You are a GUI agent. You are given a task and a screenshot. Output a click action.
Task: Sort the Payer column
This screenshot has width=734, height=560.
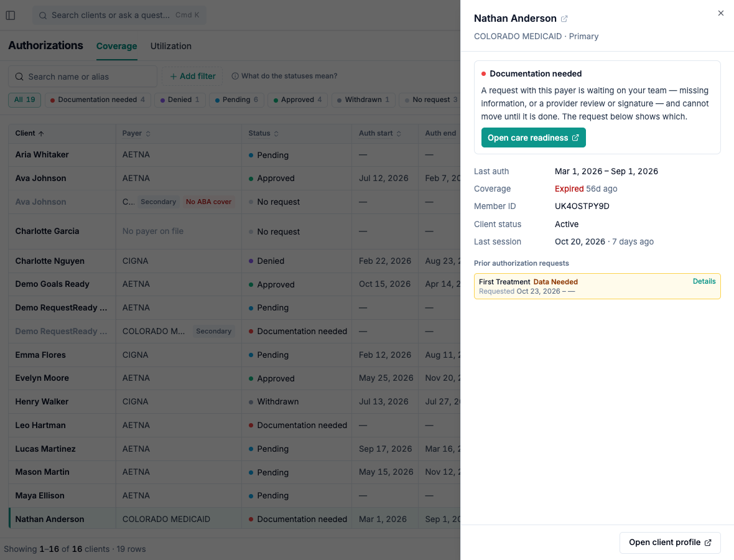pyautogui.click(x=148, y=134)
